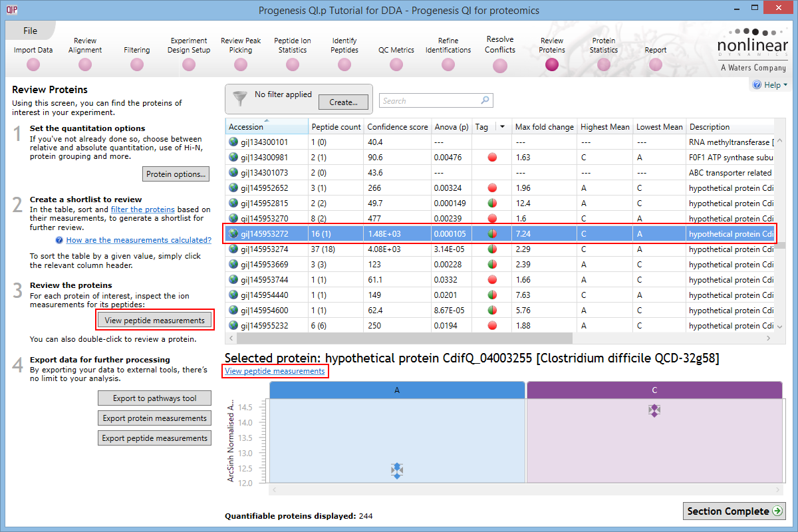Switch to the Identify Peptides step
Image resolution: width=798 pixels, height=532 pixels.
pos(344,55)
